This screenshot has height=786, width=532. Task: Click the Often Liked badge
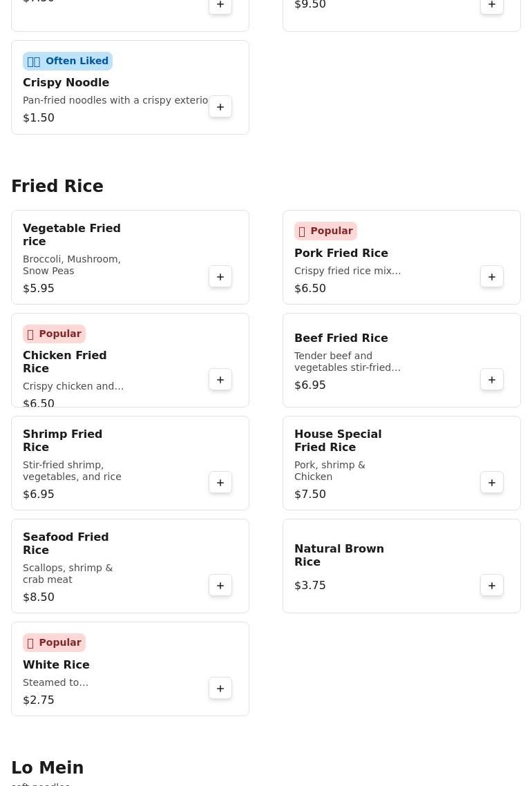(x=68, y=61)
